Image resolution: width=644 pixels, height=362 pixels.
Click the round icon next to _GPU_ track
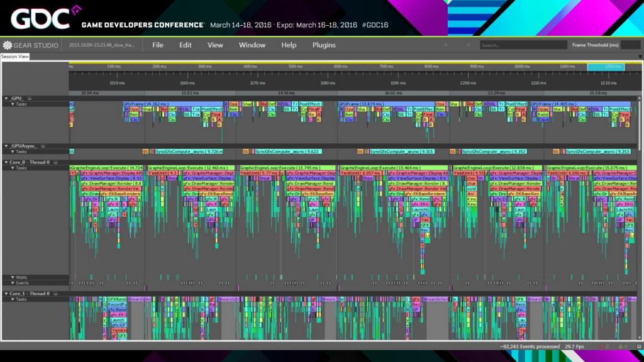(29, 99)
